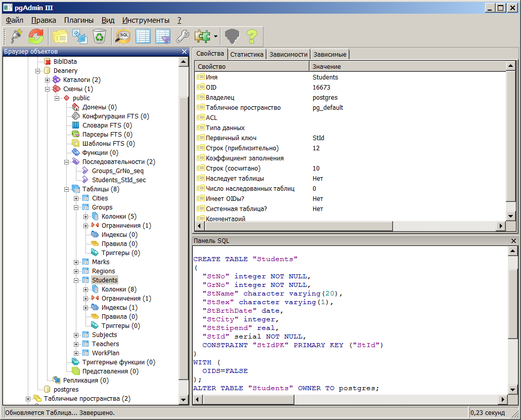
Task: Open the Плагины menu
Action: pos(79,20)
